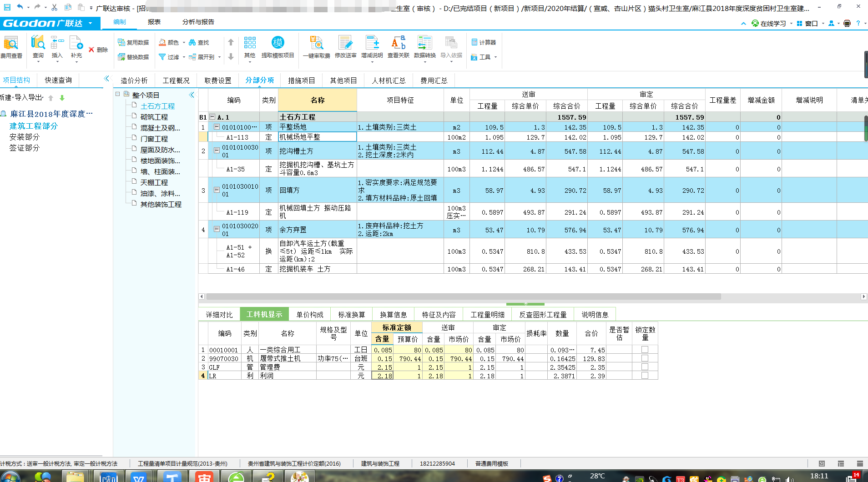
Task: Select 安装部分 in project structure
Action: coord(25,137)
